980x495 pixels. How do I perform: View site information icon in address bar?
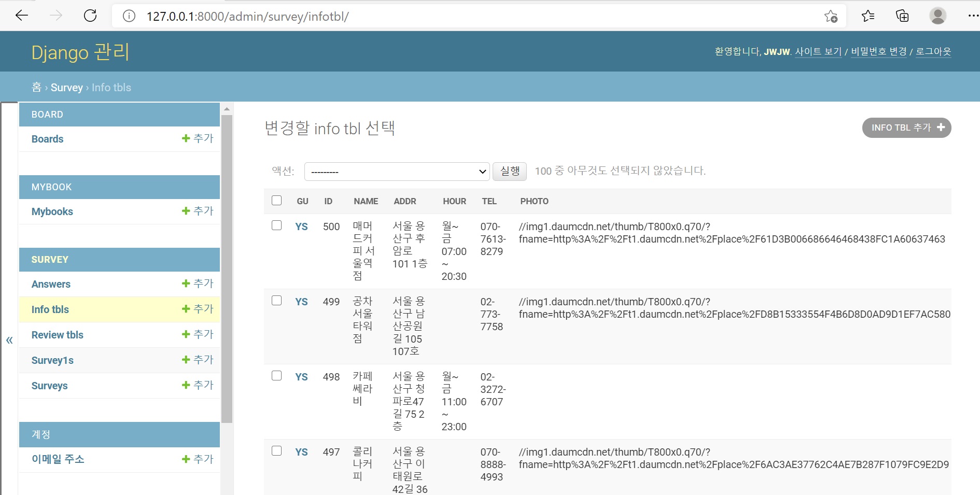(129, 16)
